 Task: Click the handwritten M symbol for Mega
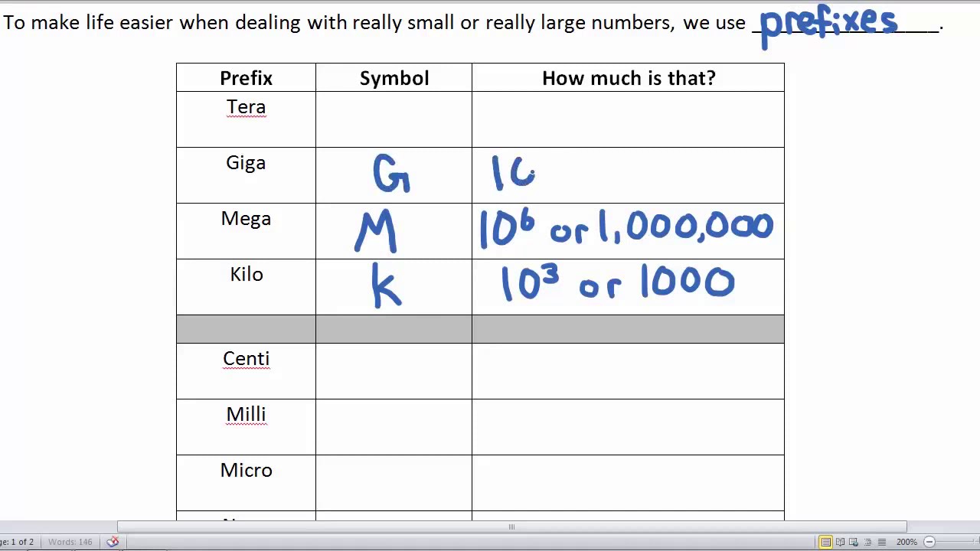click(x=376, y=231)
